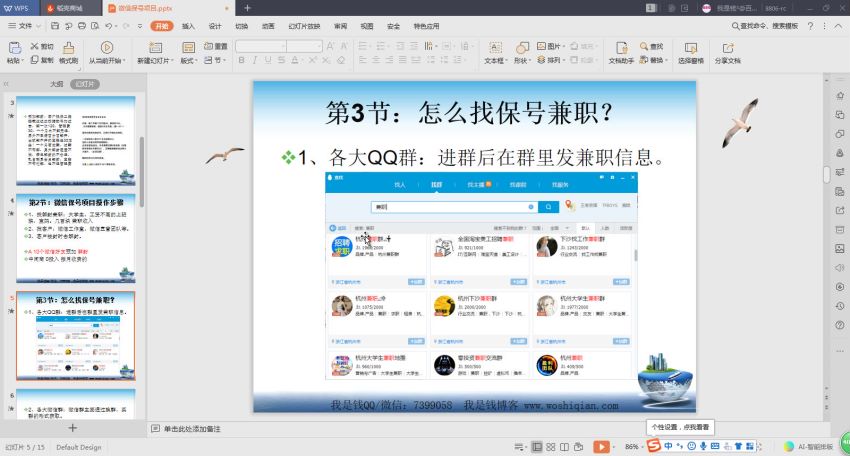
Task: Click the New Slide (新建幻灯片) icon
Action: [x=156, y=48]
